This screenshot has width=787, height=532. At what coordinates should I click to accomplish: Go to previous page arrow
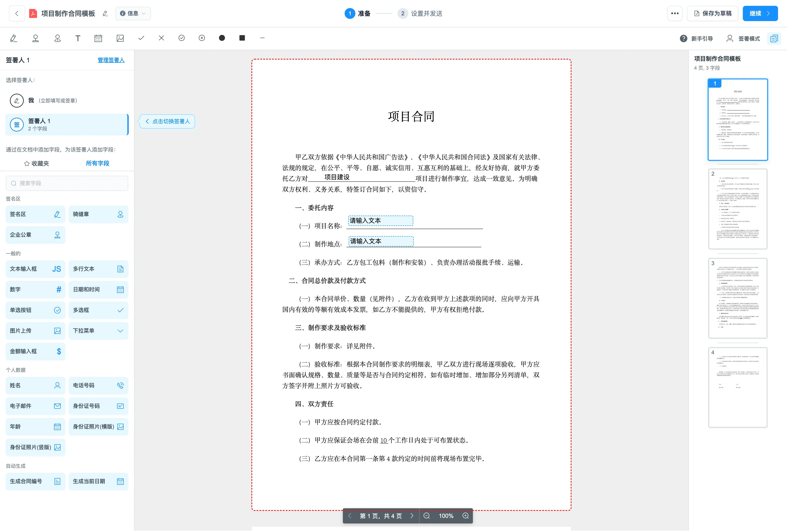(x=350, y=516)
